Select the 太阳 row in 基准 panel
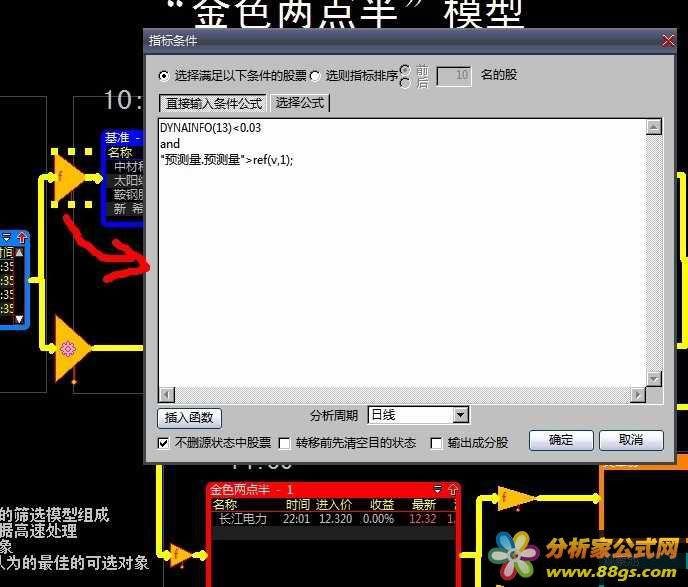The width and height of the screenshot is (688, 587). (126, 180)
